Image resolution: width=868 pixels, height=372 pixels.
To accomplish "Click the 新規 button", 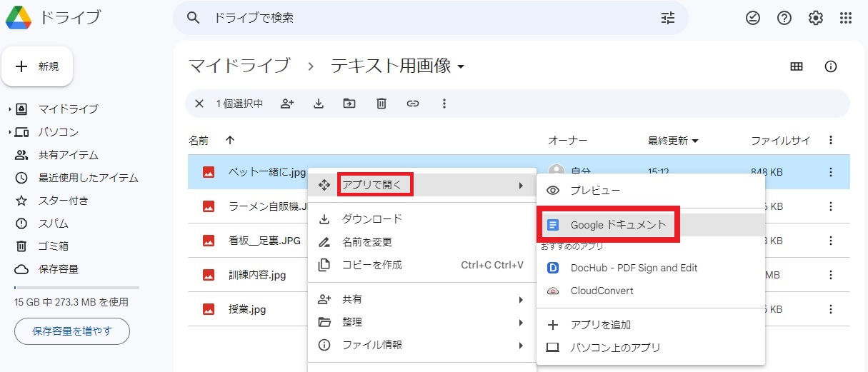I will tap(37, 66).
